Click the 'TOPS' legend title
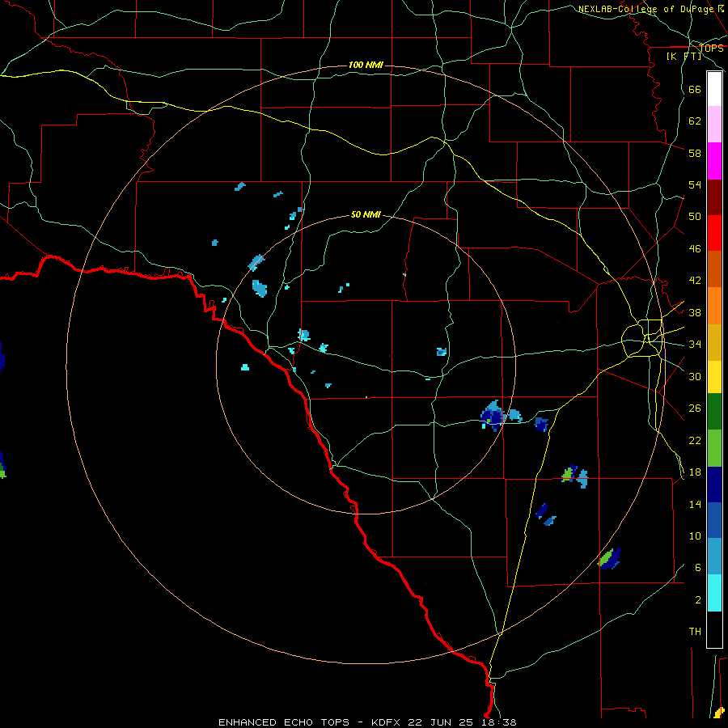Image resolution: width=728 pixels, height=728 pixels. (711, 49)
